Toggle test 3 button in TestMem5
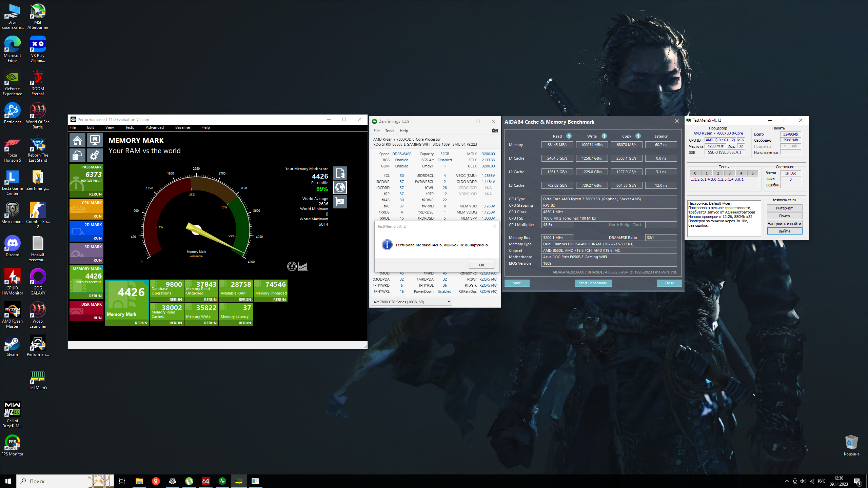Viewport: 868px width, 488px height. coord(729,173)
